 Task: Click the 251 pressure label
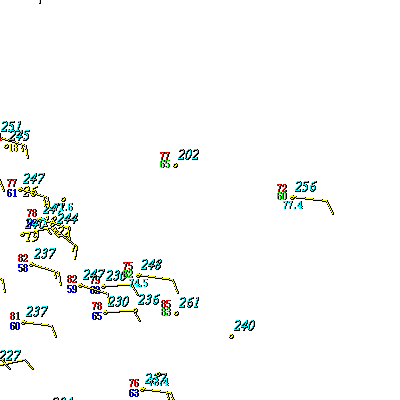(x=11, y=126)
